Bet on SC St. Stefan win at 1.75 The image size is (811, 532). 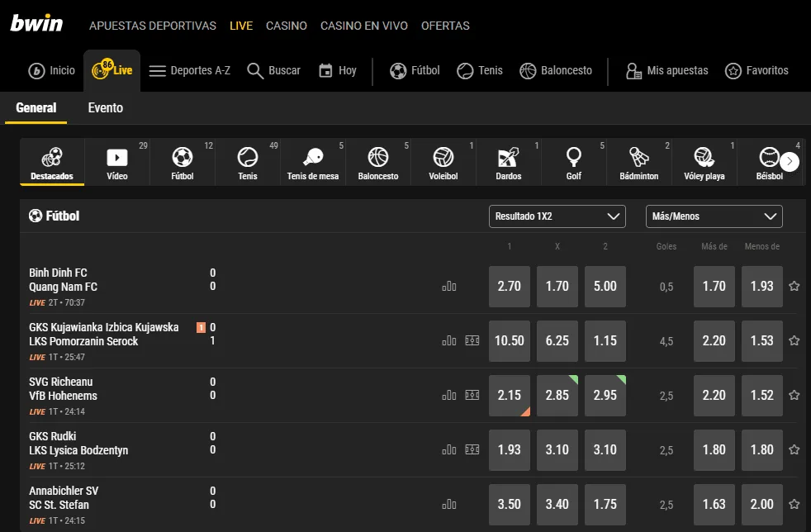605,504
